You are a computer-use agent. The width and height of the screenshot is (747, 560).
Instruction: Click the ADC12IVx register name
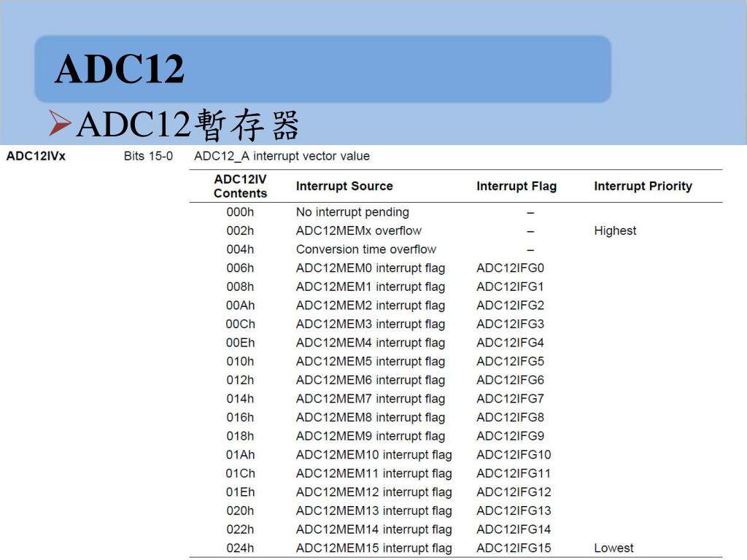pos(36,156)
